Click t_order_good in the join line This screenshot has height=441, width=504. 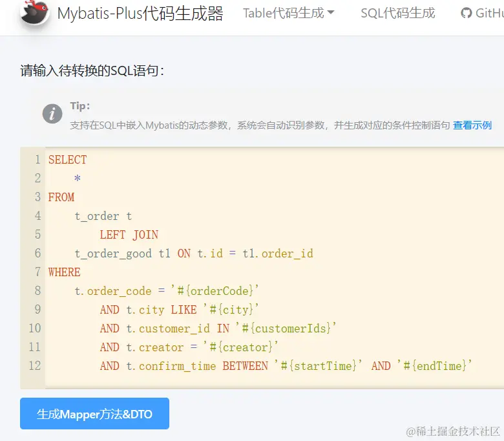pos(113,253)
